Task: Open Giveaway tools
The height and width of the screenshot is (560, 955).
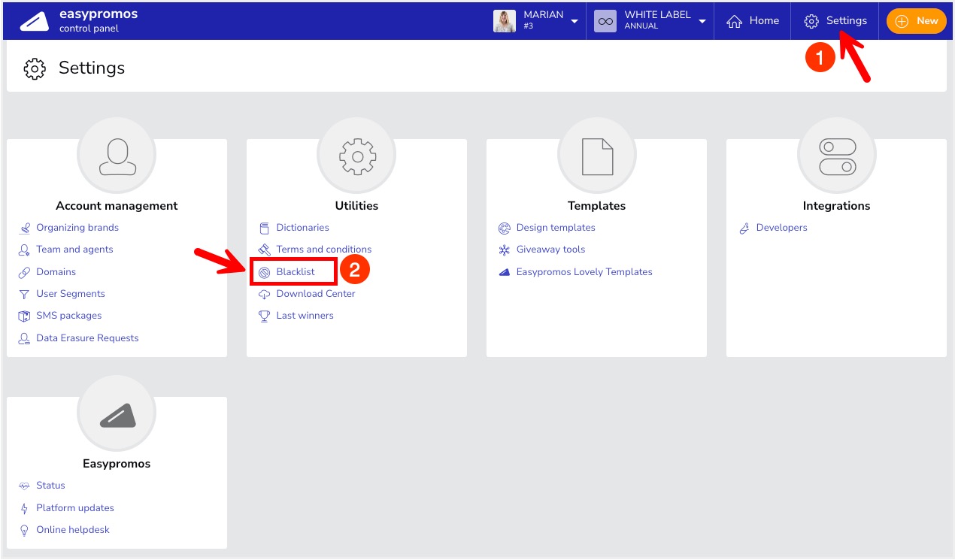Action: (550, 250)
